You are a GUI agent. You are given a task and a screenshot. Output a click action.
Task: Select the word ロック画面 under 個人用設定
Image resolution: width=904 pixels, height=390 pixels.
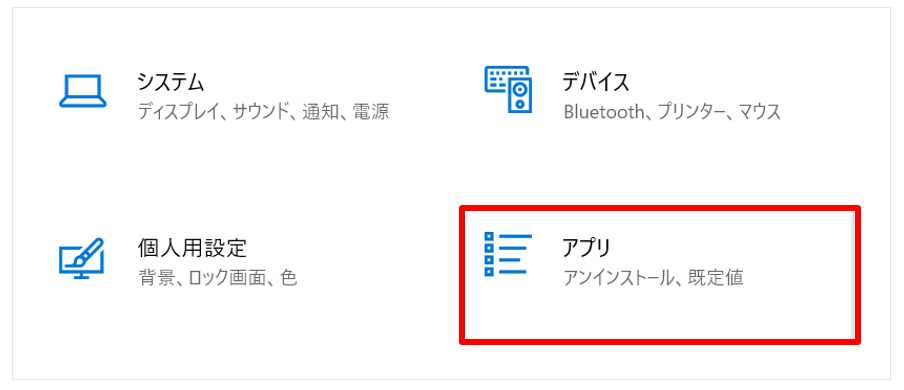[229, 278]
